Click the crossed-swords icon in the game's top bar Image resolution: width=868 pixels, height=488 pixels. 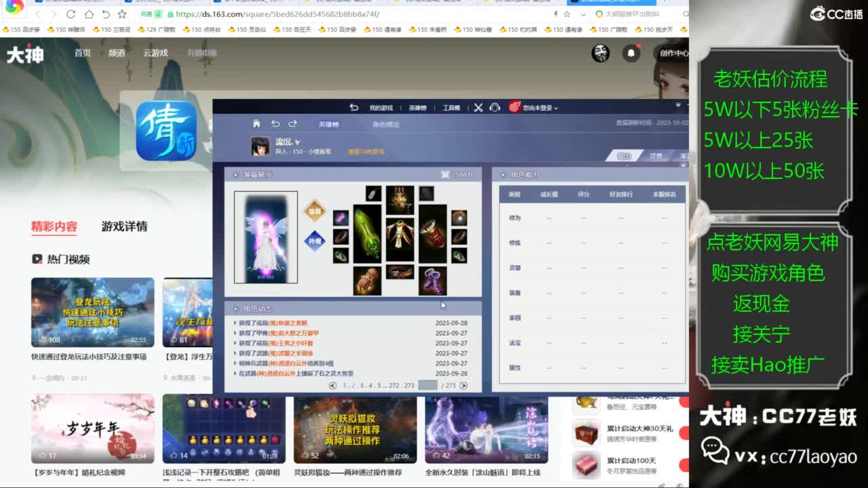(x=478, y=107)
